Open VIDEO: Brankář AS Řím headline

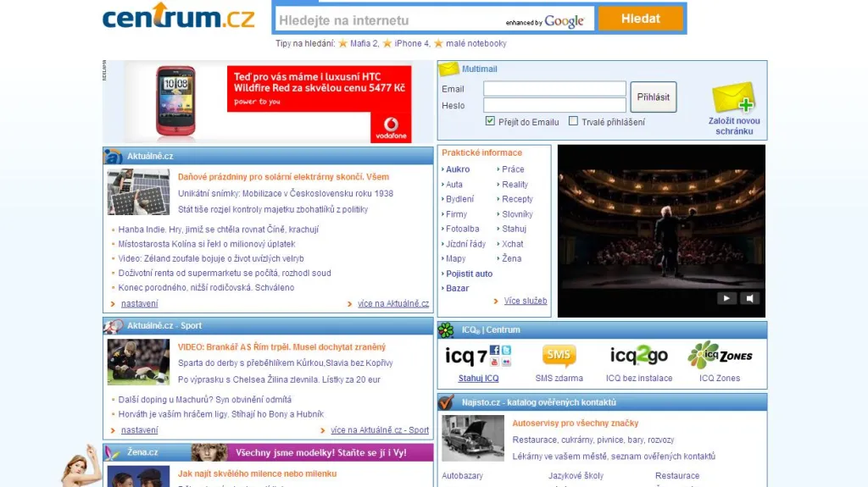[x=281, y=347]
